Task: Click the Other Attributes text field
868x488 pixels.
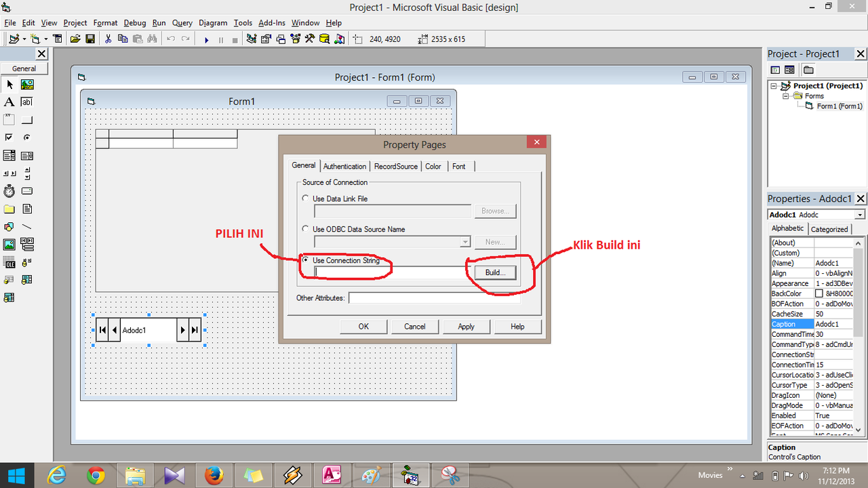Action: [434, 298]
